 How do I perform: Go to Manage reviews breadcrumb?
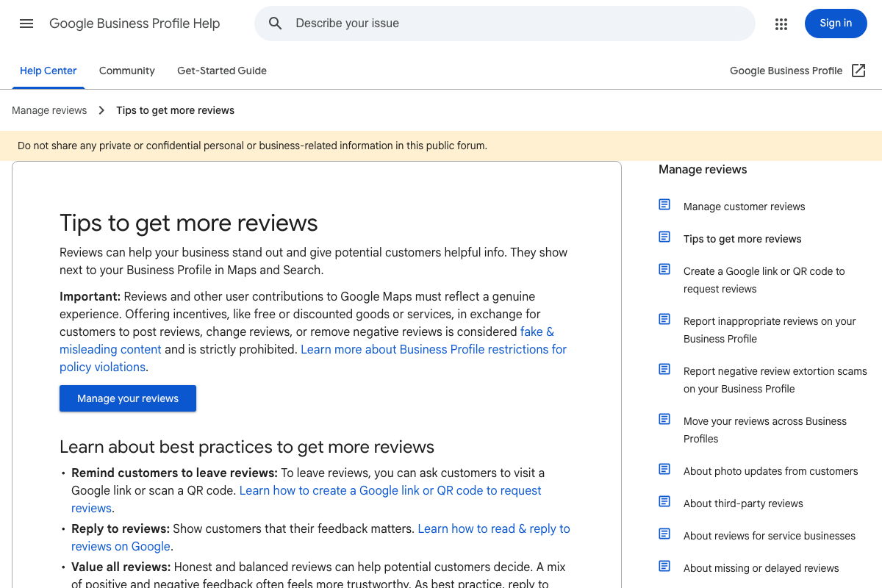(x=49, y=110)
